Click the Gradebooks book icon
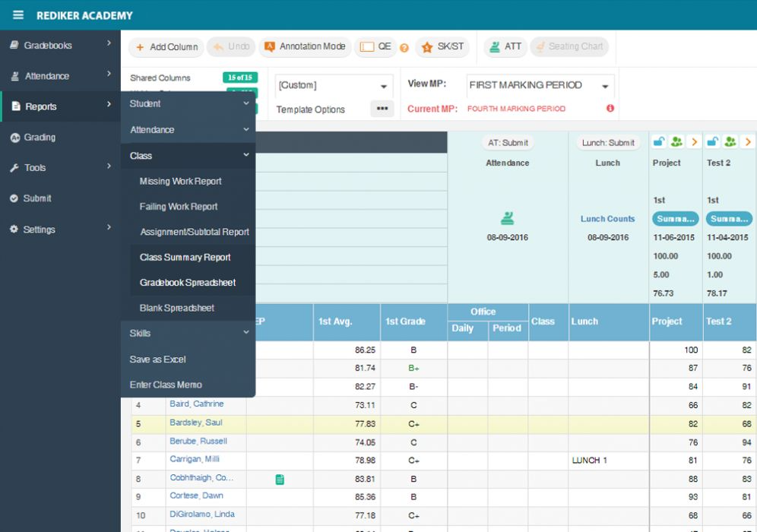This screenshot has width=757, height=532. point(14,45)
